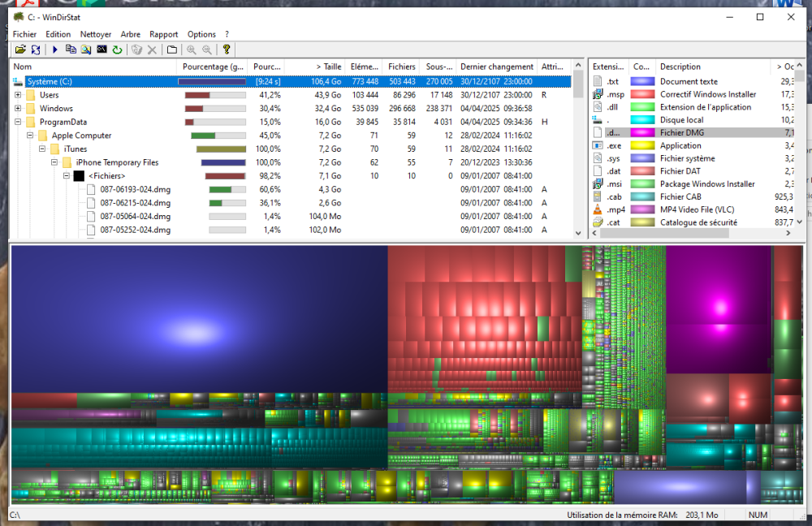Click the extension list horizontal scrollbar
Image resolution: width=812 pixels, height=526 pixels.
click(x=665, y=234)
